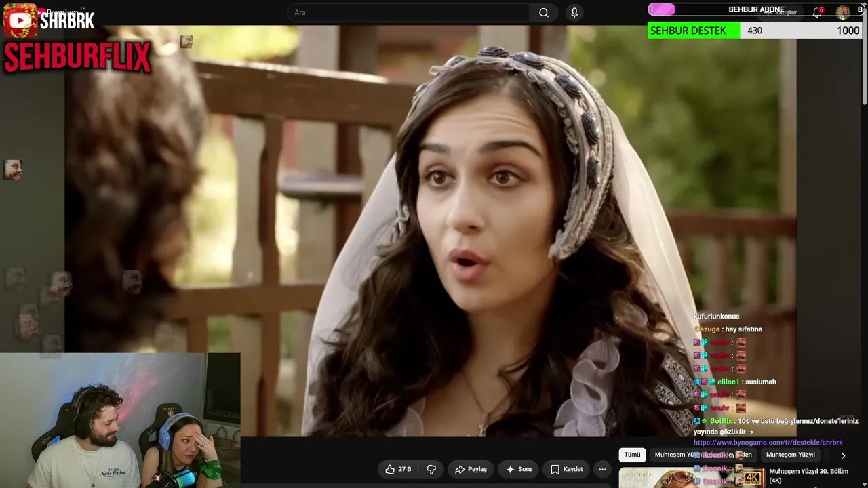Viewport: 868px width, 488px height.
Task: Focus the "Ara" search field
Action: (408, 12)
